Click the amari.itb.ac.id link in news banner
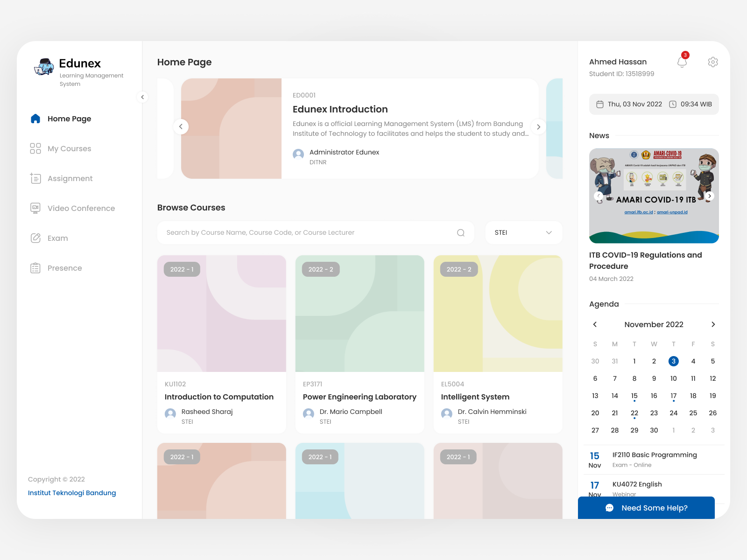The image size is (747, 560). (638, 211)
